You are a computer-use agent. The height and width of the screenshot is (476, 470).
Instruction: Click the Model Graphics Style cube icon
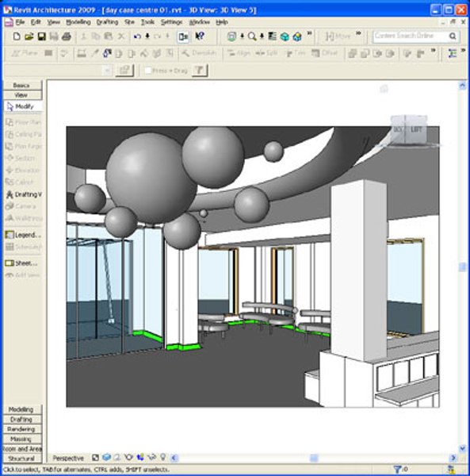click(106, 457)
